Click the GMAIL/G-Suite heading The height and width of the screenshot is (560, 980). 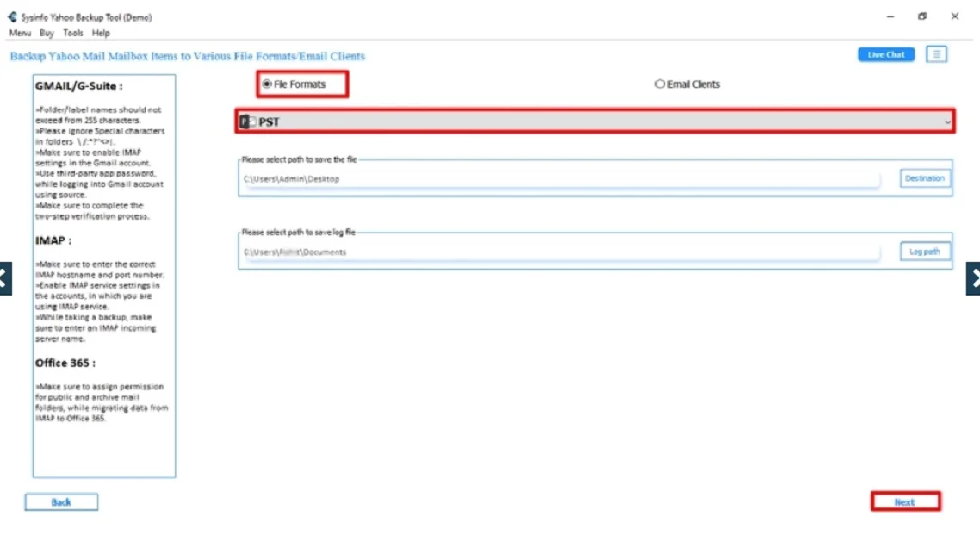(x=78, y=86)
